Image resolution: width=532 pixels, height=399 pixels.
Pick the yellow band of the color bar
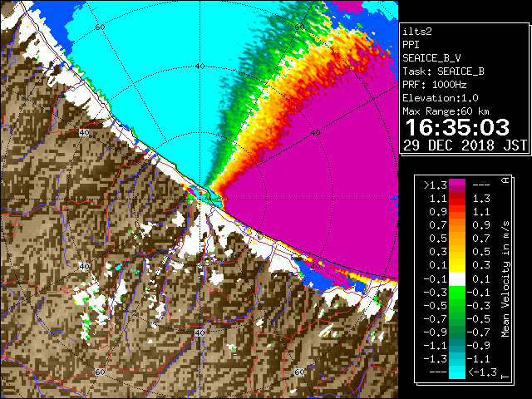pos(457,265)
